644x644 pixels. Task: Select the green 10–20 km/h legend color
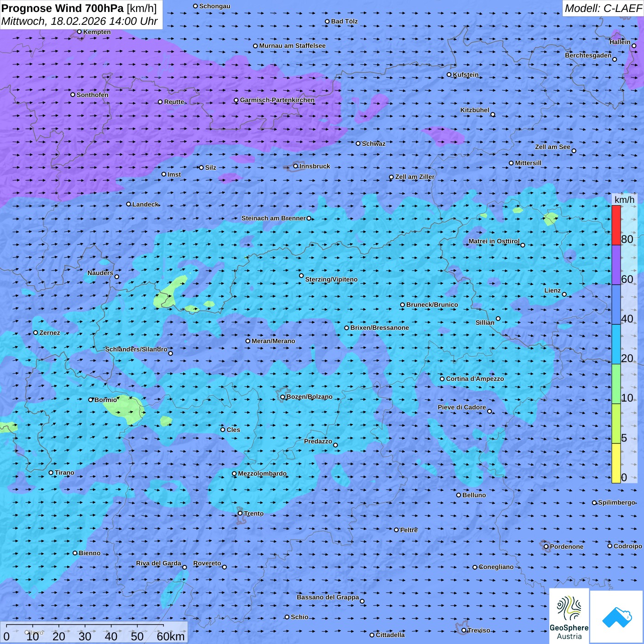point(616,384)
